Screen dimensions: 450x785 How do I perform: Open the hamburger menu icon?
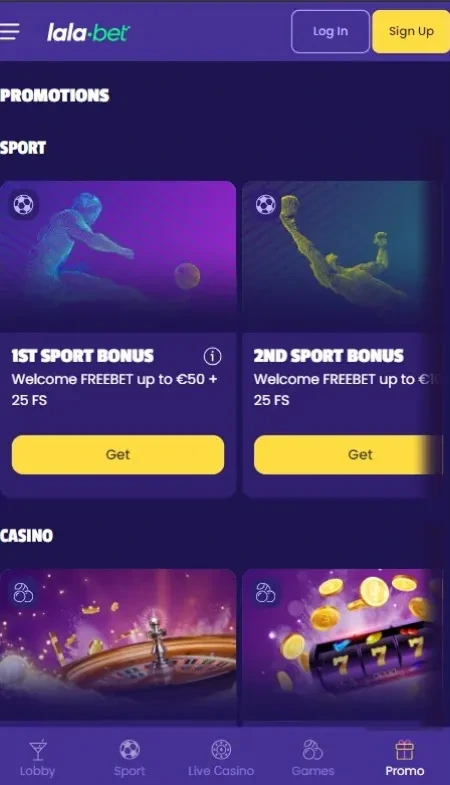click(x=9, y=31)
